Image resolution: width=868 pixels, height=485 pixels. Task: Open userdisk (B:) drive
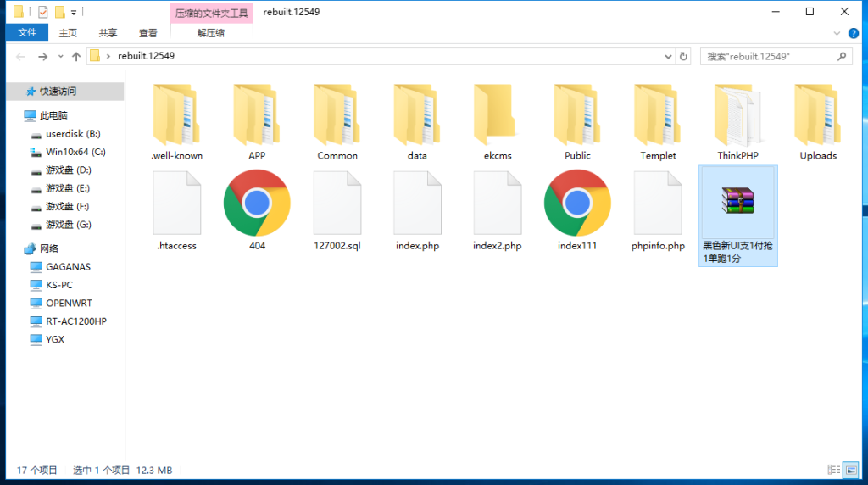click(x=73, y=133)
